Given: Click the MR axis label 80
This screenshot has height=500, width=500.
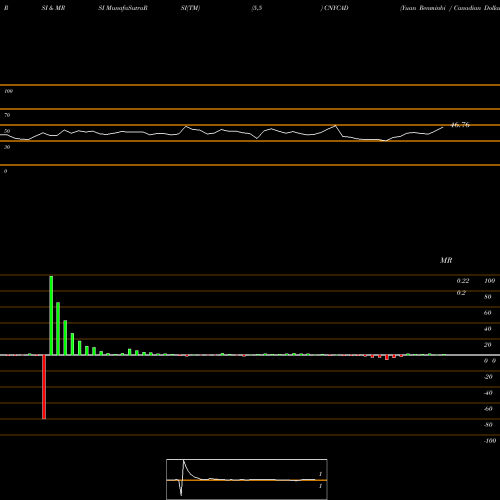Looking at the screenshot, I should (x=487, y=297).
